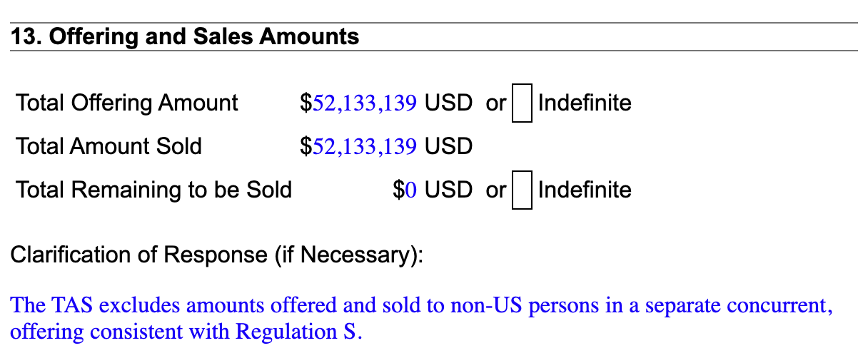The image size is (868, 358).
Task: Click the Total Offering Amount value 52,133,139
Action: (x=364, y=103)
